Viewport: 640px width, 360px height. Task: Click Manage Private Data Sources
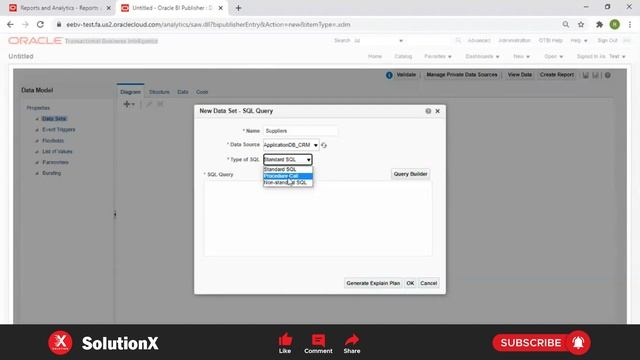[462, 75]
